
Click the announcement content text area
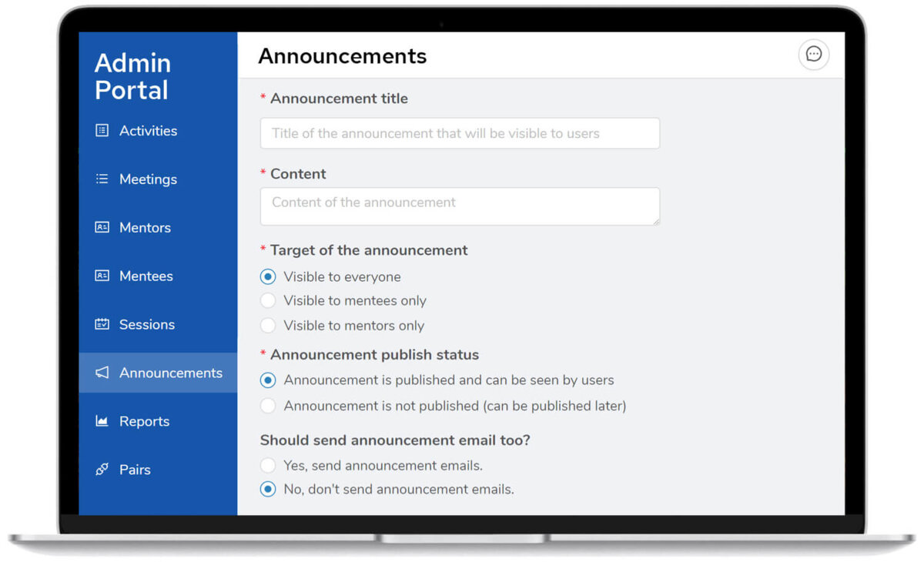tap(460, 206)
